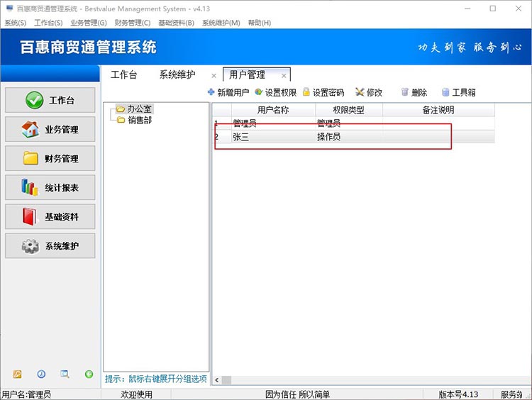The image size is (532, 400).
Task: Click the 修改 edit icon
Action: pos(360,92)
